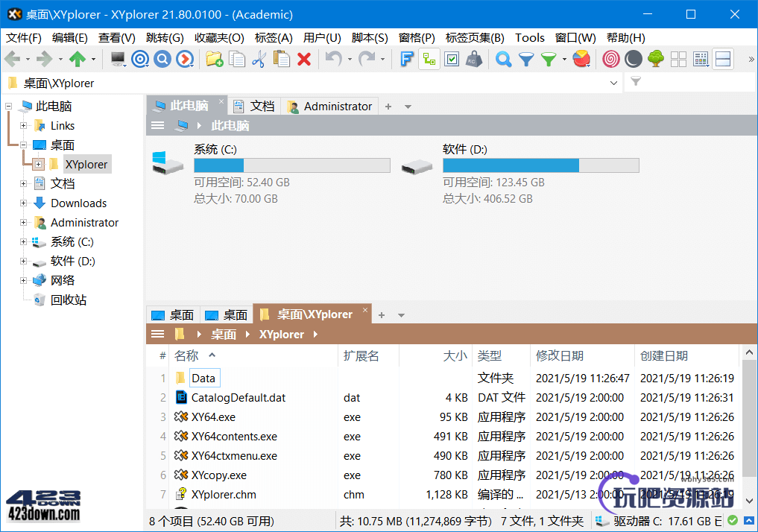Open the upper pane tab list dropdown
The width and height of the screenshot is (758, 532).
tap(408, 107)
